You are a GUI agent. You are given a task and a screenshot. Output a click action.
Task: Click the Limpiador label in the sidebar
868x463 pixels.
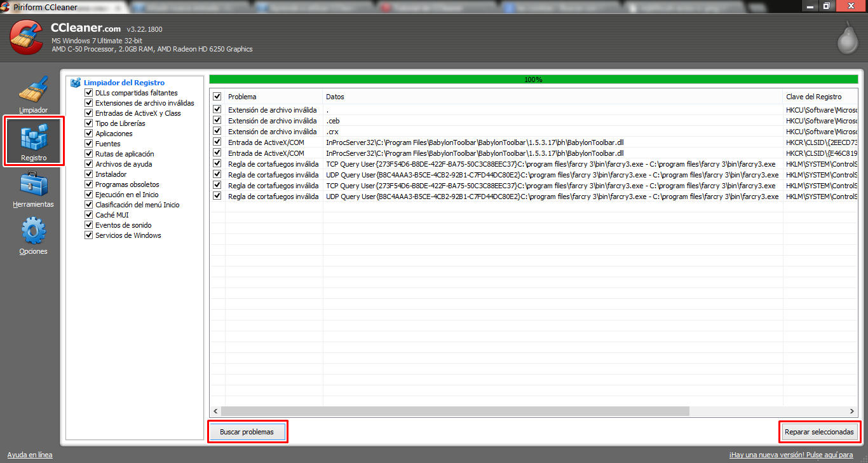33,110
